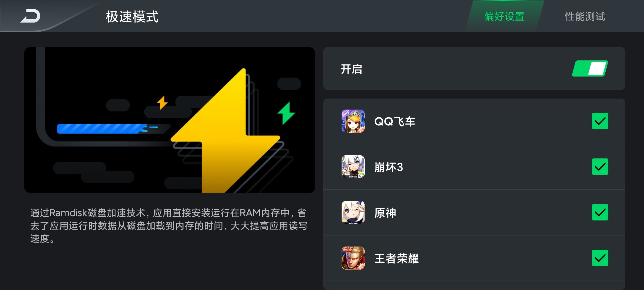Viewport: 644px width, 290px height.
Task: Uncheck the QQ飞车 checkbox
Action: [x=600, y=121]
